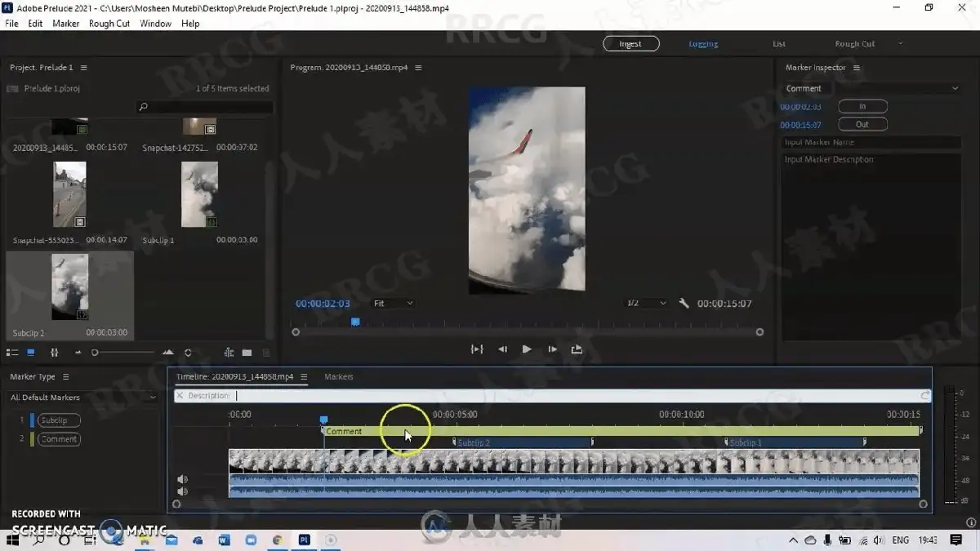Mute the second audio track speaker
980x551 pixels.
coord(183,492)
